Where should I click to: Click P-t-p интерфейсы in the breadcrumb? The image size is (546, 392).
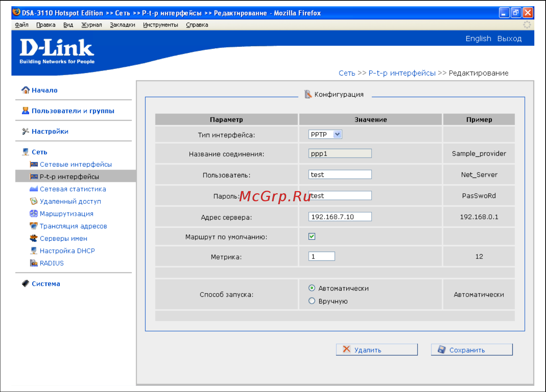pyautogui.click(x=402, y=73)
